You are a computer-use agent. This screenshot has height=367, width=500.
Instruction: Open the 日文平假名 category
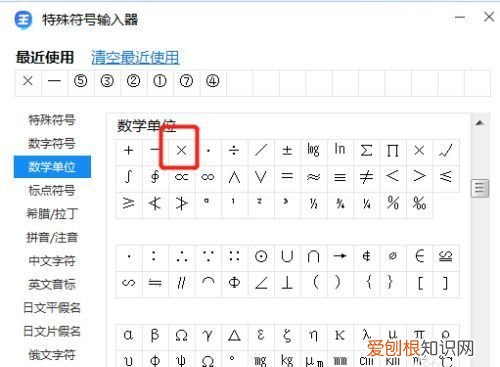click(x=52, y=308)
